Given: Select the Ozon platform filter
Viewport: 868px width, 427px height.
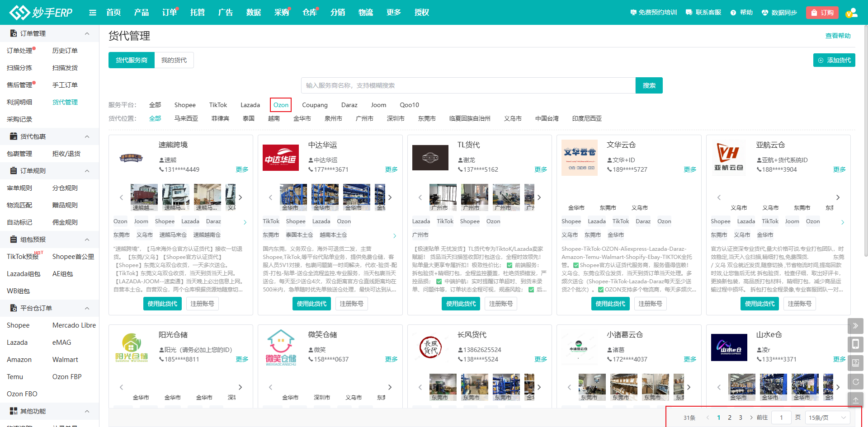Looking at the screenshot, I should click(x=281, y=105).
